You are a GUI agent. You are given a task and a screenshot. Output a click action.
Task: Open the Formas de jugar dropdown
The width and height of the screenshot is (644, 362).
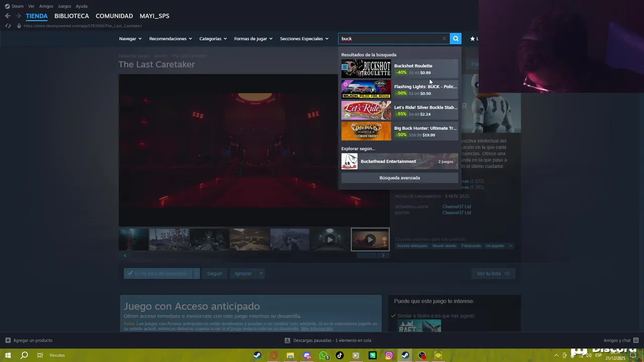point(253,39)
